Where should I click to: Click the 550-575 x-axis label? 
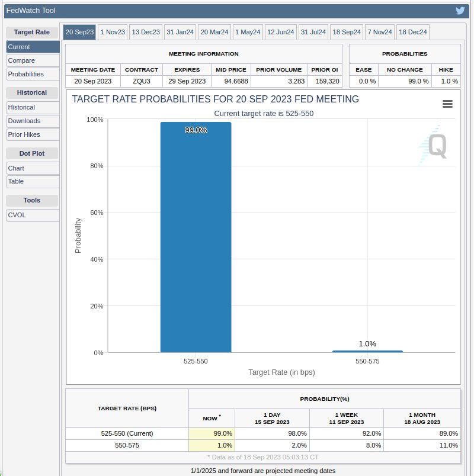pyautogui.click(x=367, y=361)
